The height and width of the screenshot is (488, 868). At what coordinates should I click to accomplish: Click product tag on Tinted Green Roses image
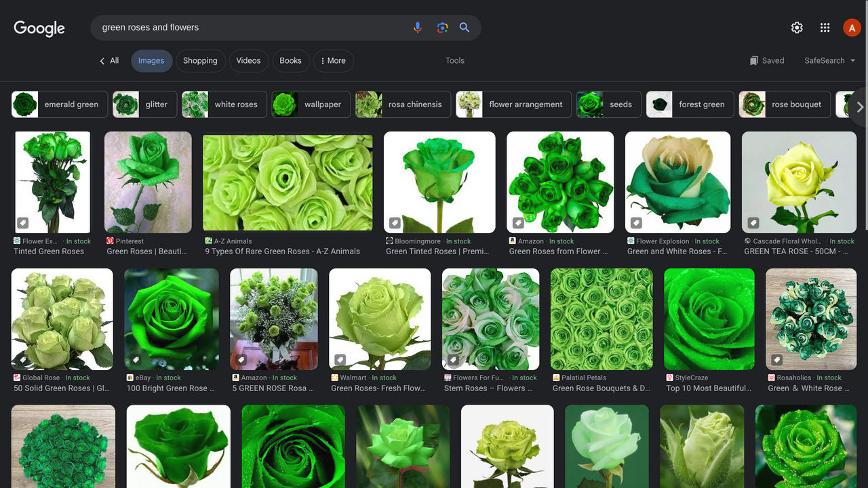22,223
